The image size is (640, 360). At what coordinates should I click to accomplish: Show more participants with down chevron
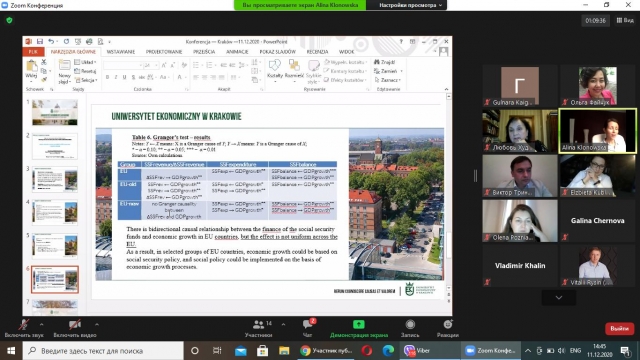point(559,298)
